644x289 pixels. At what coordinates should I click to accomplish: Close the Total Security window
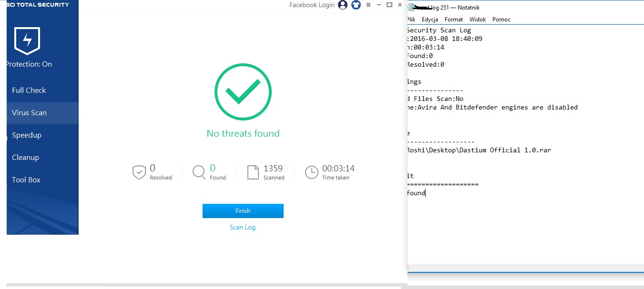(400, 5)
